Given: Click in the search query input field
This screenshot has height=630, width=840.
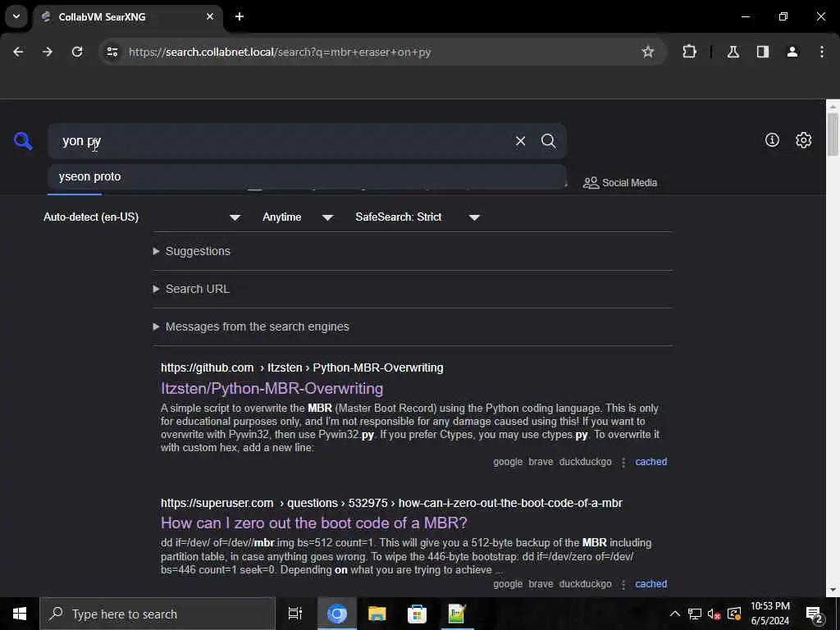Looking at the screenshot, I should pyautogui.click(x=279, y=141).
